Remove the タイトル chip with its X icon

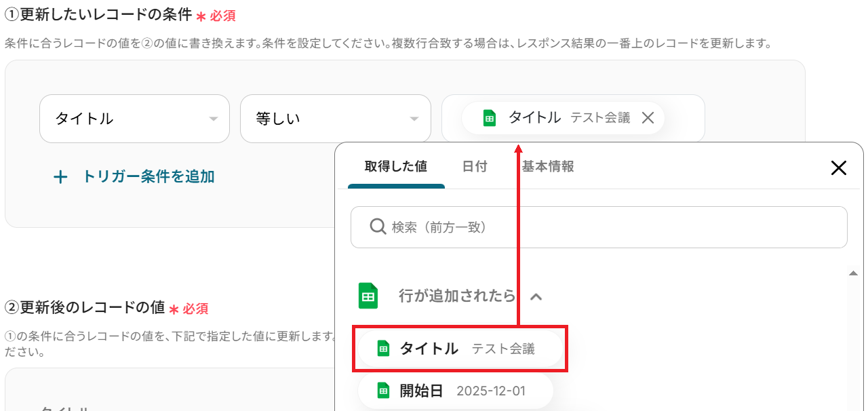pyautogui.click(x=648, y=118)
